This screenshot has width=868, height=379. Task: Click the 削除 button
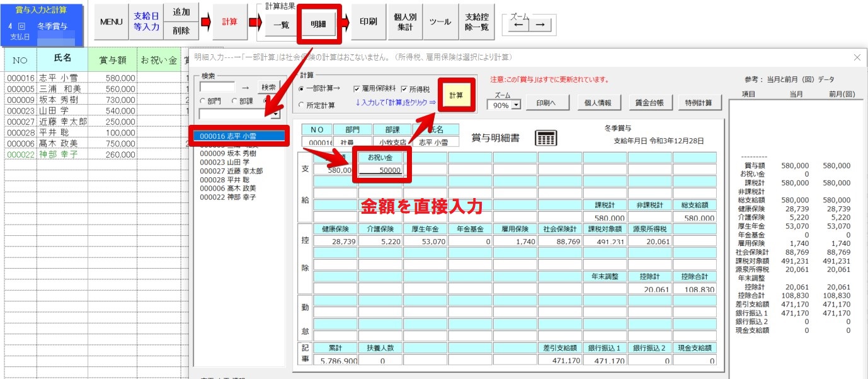(x=181, y=30)
